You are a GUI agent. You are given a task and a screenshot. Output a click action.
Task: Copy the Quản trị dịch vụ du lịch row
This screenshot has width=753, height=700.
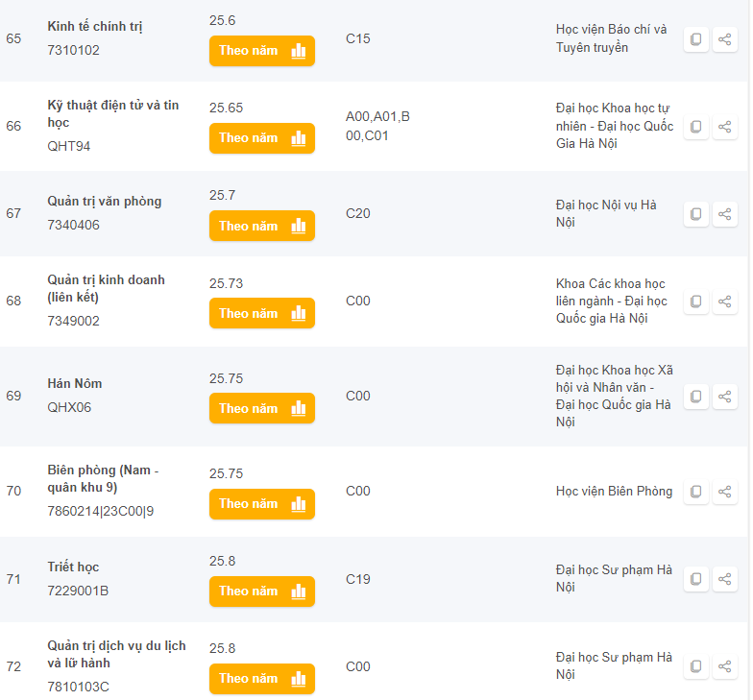(696, 666)
